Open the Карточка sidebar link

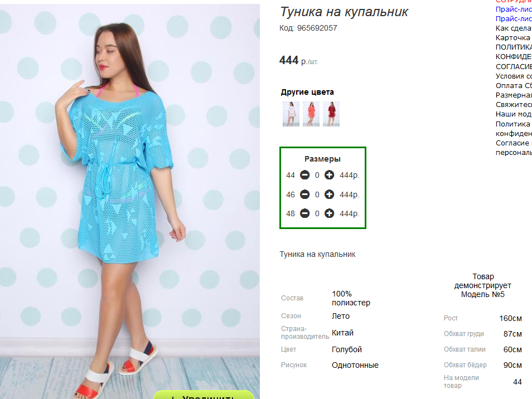point(513,38)
